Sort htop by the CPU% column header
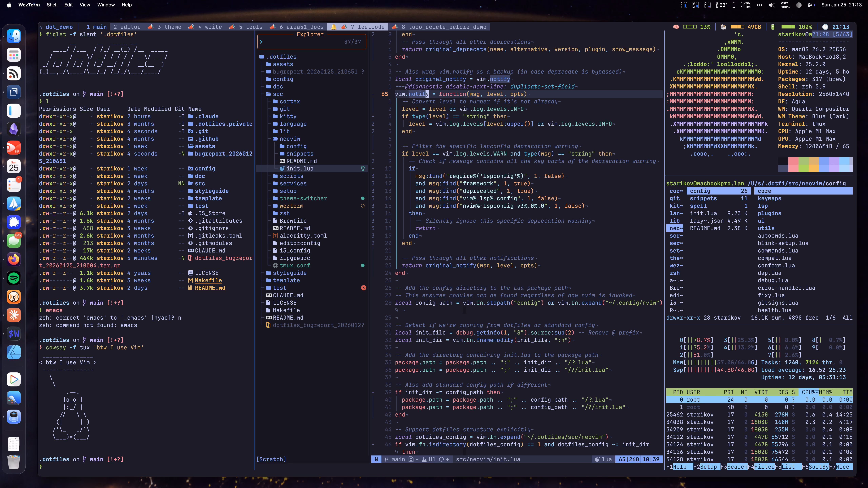 coord(808,392)
